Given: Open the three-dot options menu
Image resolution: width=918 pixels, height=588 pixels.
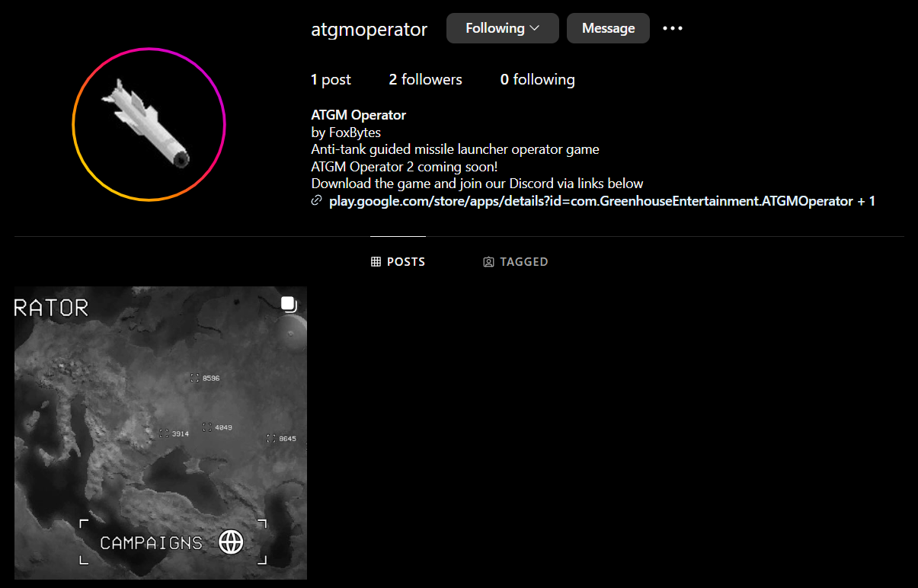Looking at the screenshot, I should pyautogui.click(x=673, y=28).
